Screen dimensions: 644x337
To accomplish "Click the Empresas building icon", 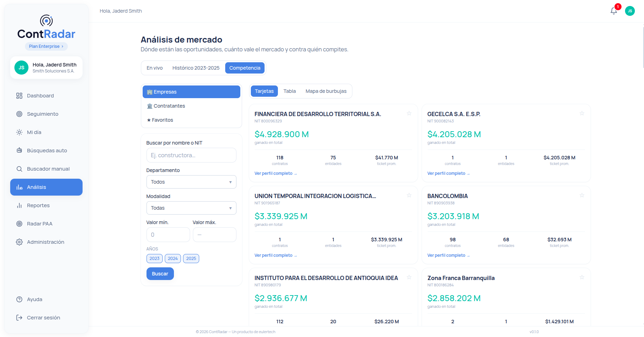I will click(x=150, y=92).
